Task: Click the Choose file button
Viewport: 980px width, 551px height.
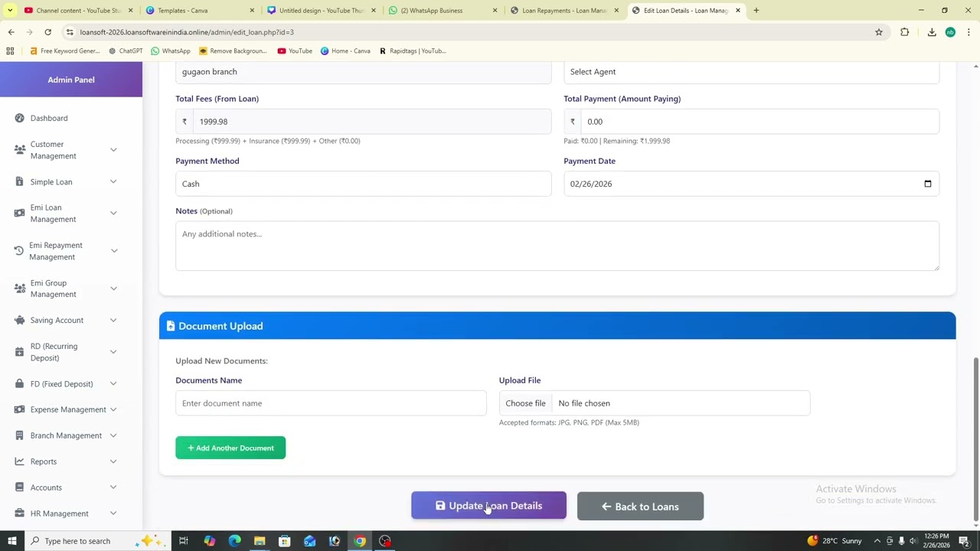Action: click(x=525, y=403)
